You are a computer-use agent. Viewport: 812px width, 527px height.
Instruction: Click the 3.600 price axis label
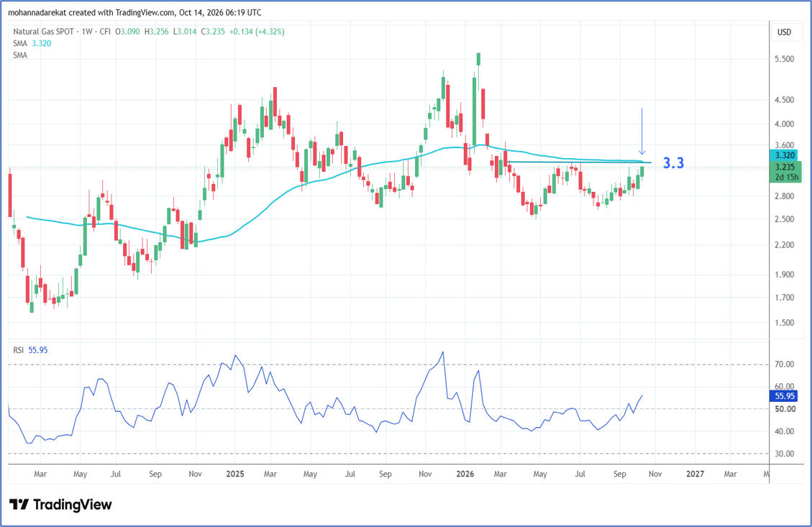785,145
